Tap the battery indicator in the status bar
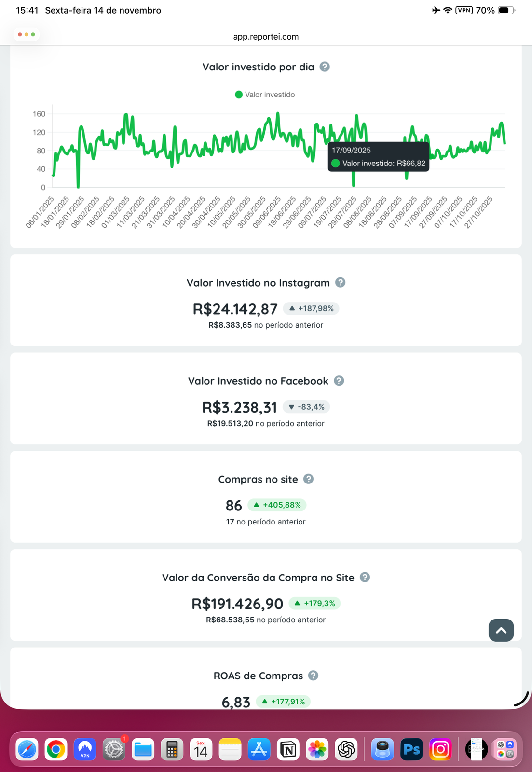Screen dimensions: 532x772 point(506,10)
